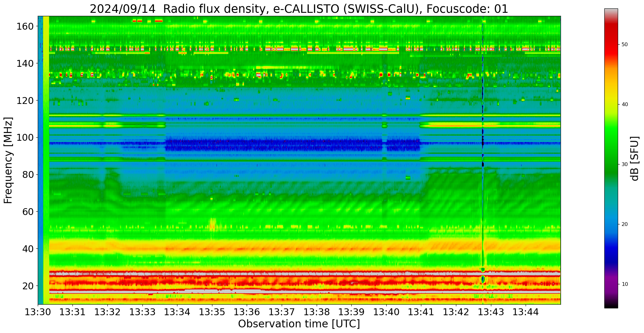The width and height of the screenshot is (644, 333).
Task: Click the 20 frequency tick label on y-axis
Action: [28, 286]
